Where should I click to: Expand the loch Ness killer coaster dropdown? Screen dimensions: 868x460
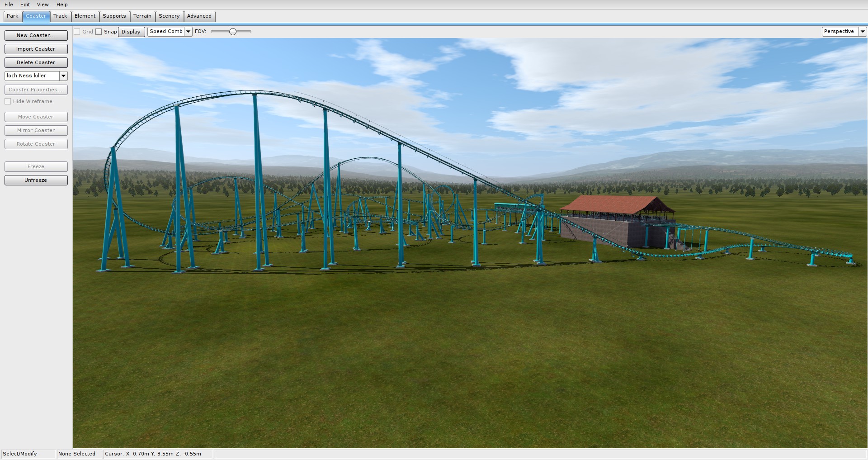click(x=63, y=76)
